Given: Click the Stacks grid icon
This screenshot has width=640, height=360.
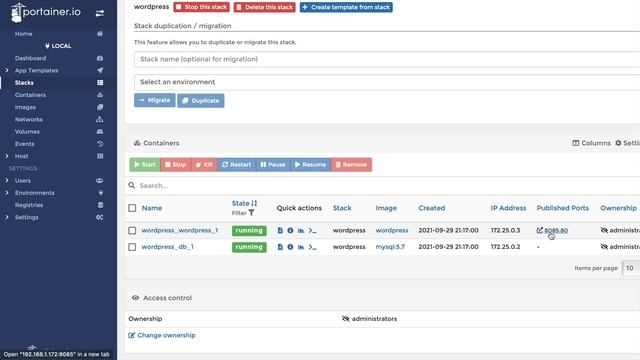Looking at the screenshot, I should [100, 83].
